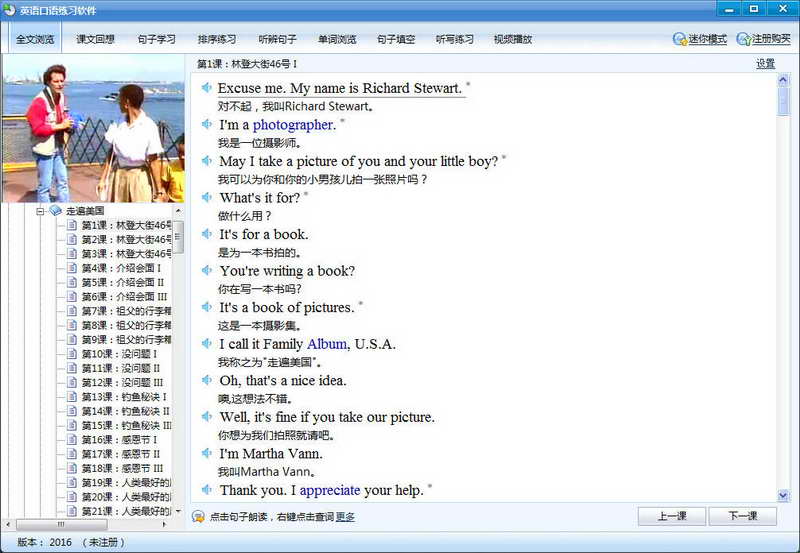Screen dimensions: 800x553
Task: Go to next lesson with 下一课
Action: 743,516
